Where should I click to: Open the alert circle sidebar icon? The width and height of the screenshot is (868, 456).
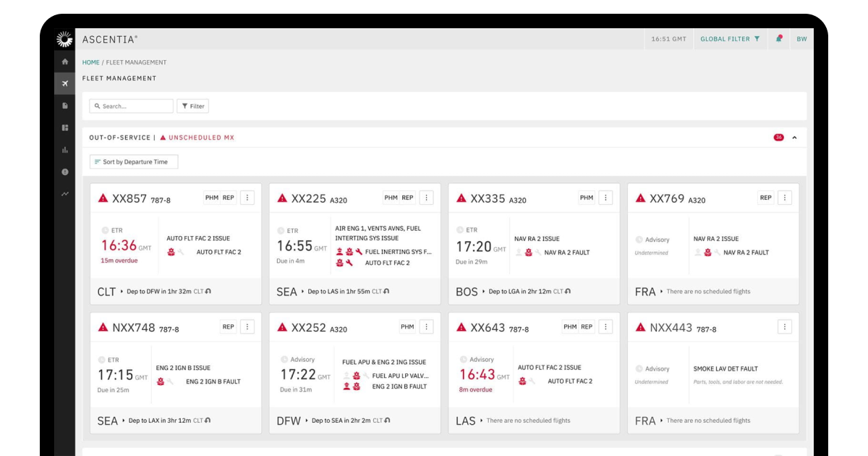[x=65, y=172]
